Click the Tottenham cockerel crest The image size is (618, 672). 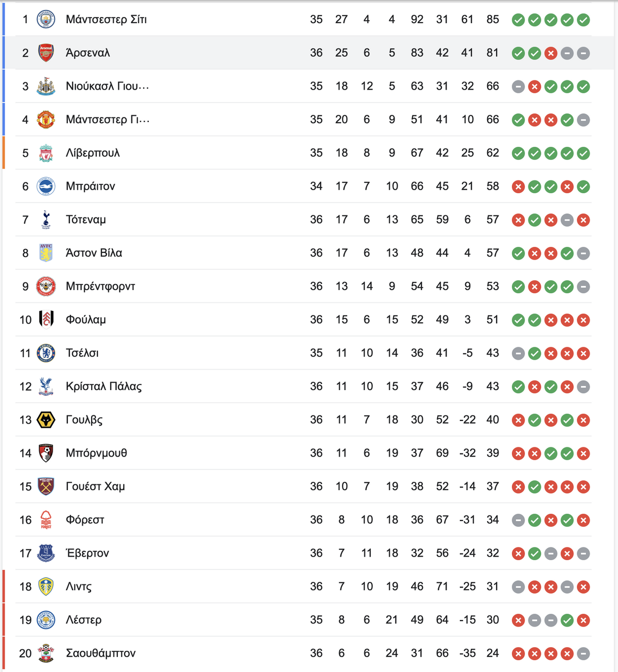click(46, 220)
